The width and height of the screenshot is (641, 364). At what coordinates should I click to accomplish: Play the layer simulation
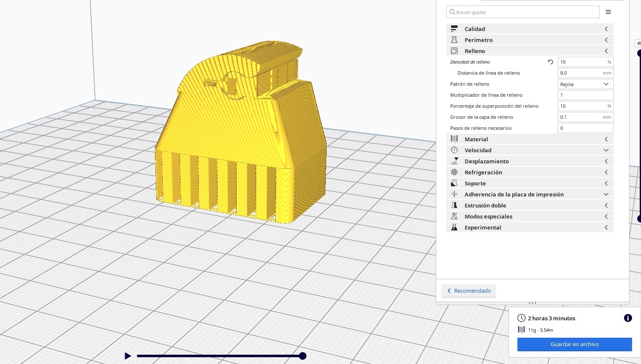click(x=127, y=356)
